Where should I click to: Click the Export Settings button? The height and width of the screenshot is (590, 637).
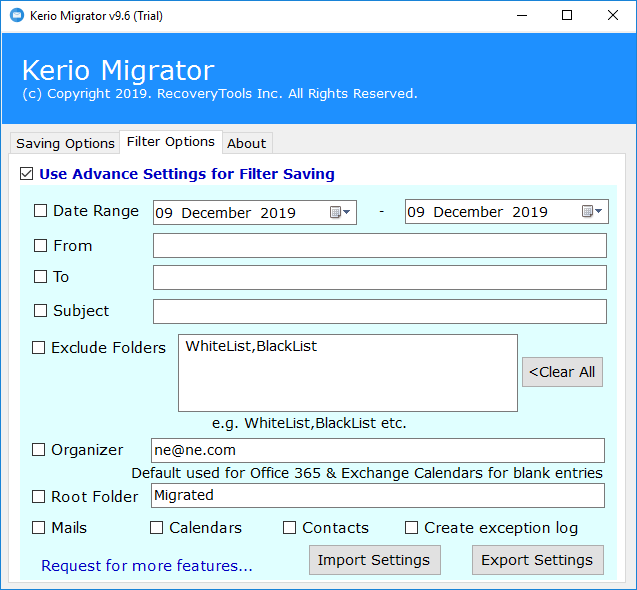point(537,560)
